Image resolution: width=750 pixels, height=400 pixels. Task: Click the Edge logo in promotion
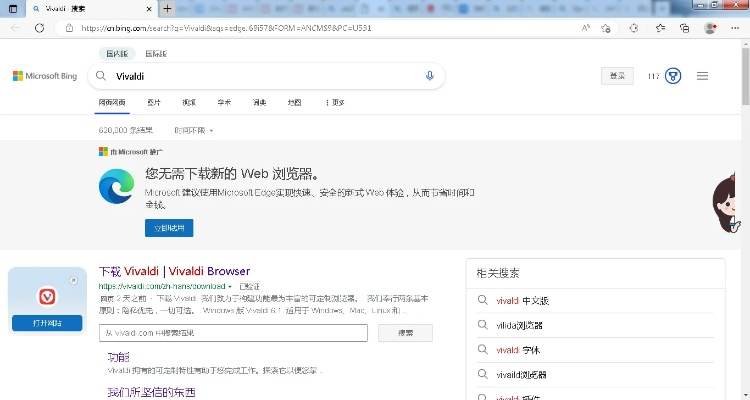(x=116, y=186)
